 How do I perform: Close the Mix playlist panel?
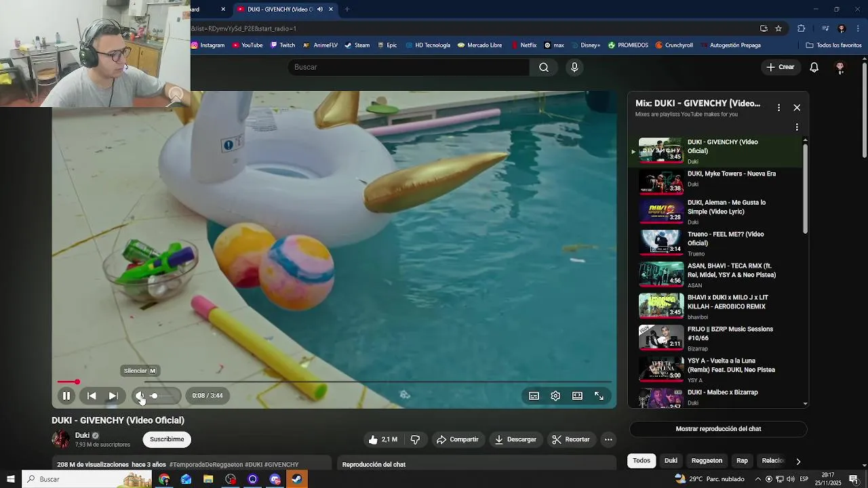point(797,108)
